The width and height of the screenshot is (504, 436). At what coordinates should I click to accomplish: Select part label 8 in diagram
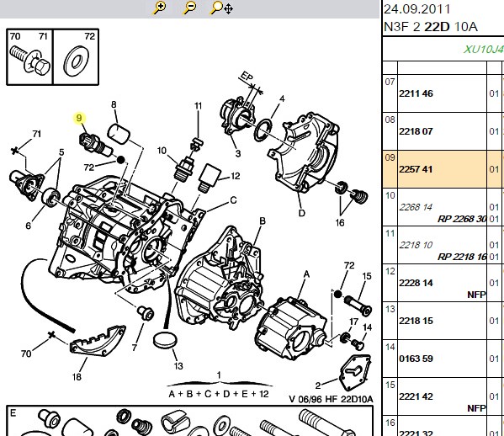click(x=114, y=104)
